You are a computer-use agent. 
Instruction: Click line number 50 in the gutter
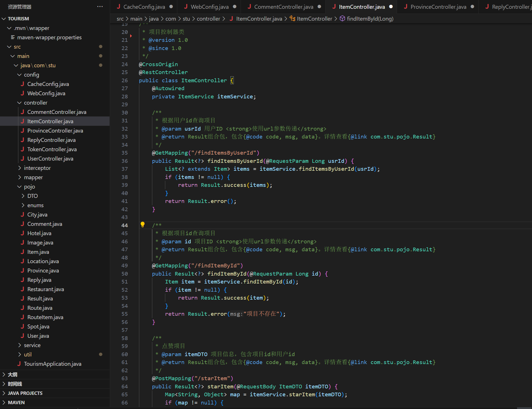tap(125, 274)
